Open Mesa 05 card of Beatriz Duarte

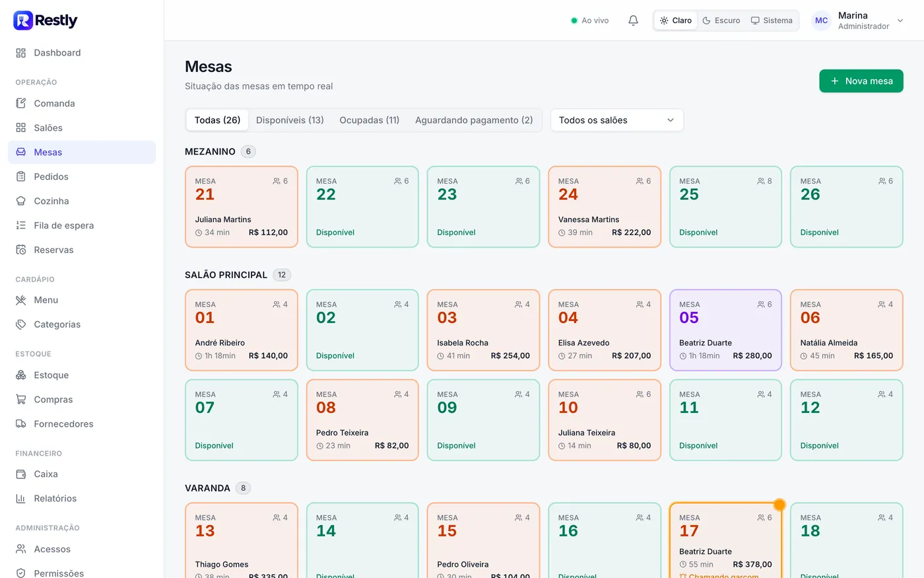tap(725, 330)
